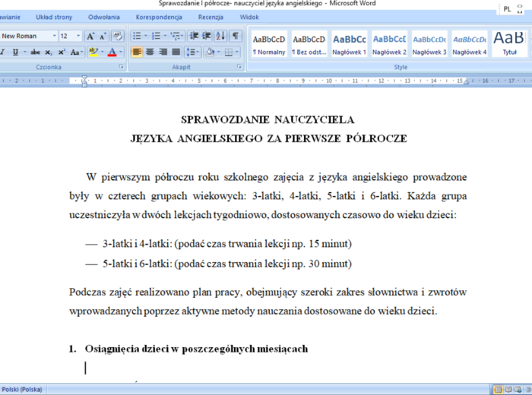The height and width of the screenshot is (395, 532).
Task: Apply the Nagłówek 4 style
Action: tap(469, 44)
